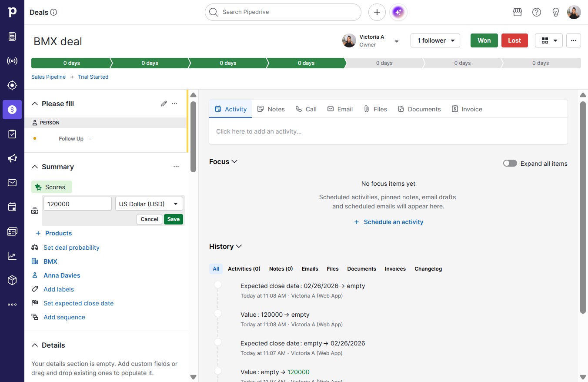
Task: Collapse the Details section
Action: 35,345
